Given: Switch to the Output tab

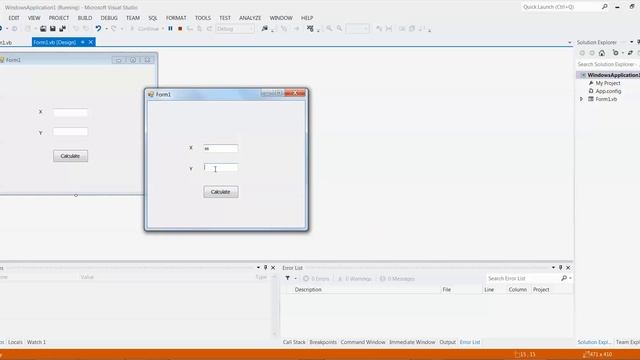Looking at the screenshot, I should pyautogui.click(x=447, y=342).
